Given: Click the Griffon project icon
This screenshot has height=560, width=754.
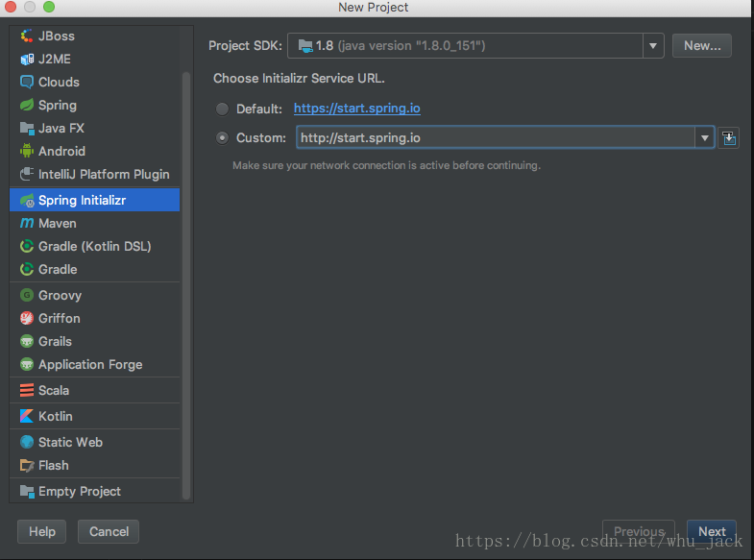Looking at the screenshot, I should pos(27,318).
